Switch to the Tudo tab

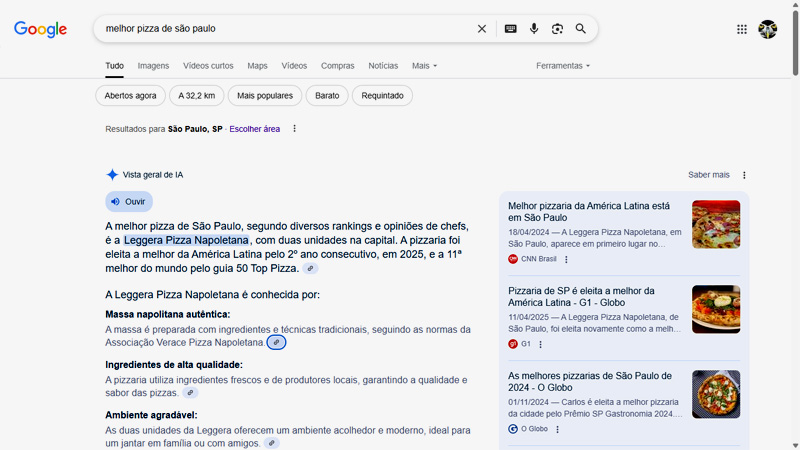[114, 66]
